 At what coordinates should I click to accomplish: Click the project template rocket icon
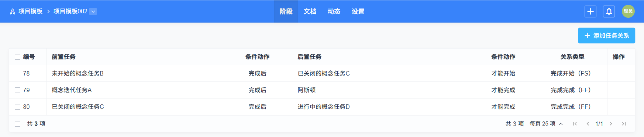point(13,11)
